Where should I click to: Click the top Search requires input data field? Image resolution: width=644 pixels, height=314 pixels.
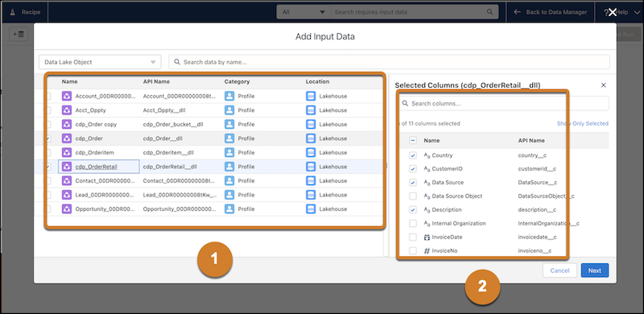[x=414, y=12]
